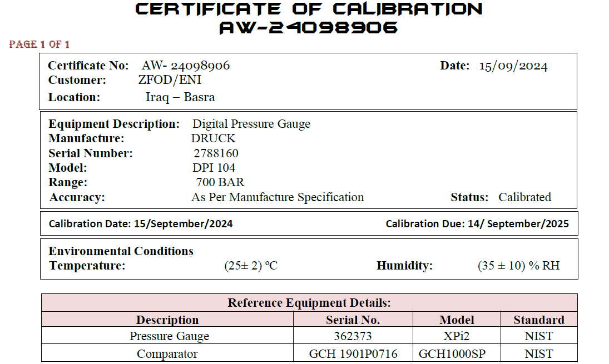Click the 'Range:' label
609x364 pixels.
pyautogui.click(x=68, y=182)
